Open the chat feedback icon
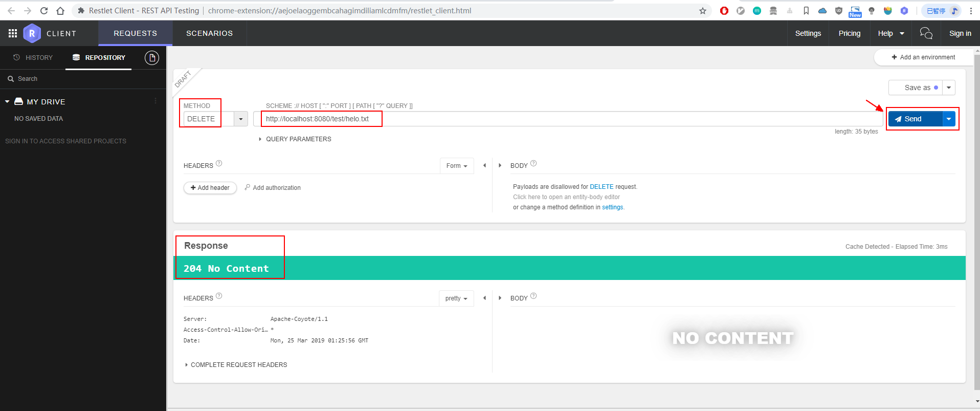Viewport: 980px width, 411px height. 926,33
